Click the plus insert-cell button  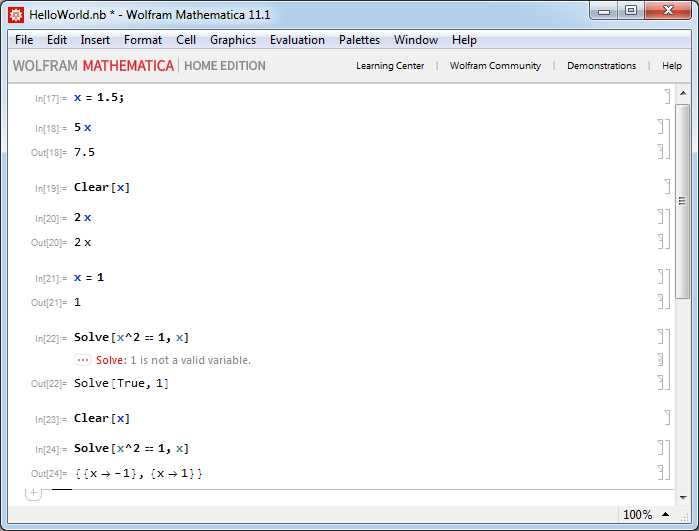point(33,493)
